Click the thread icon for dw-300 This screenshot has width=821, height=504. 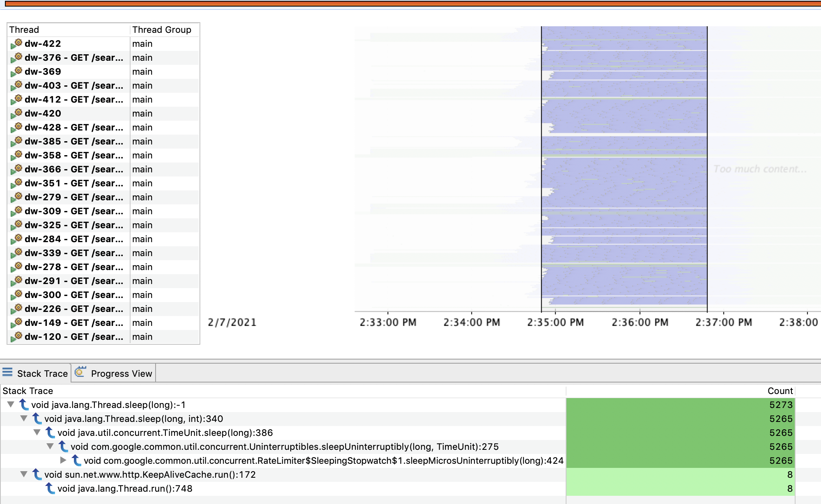[16, 295]
